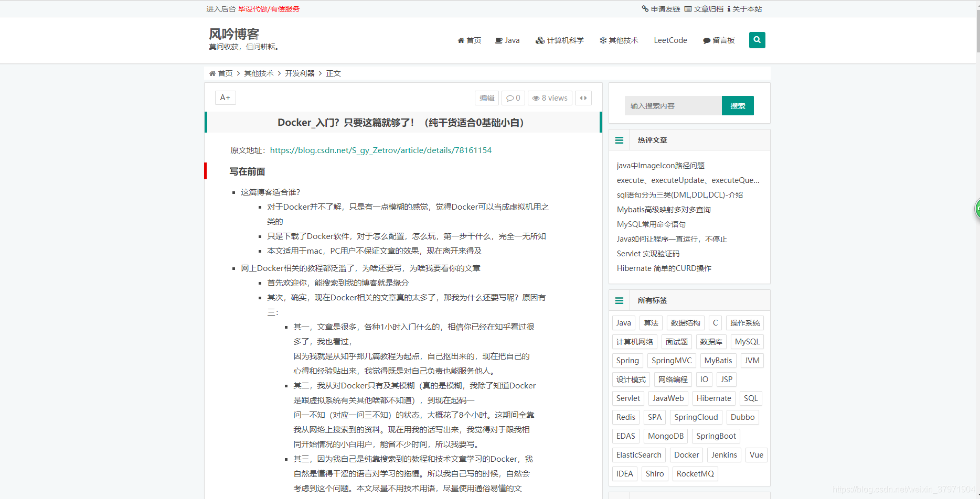Select the JSP tag
This screenshot has width=980, height=499.
[727, 379]
